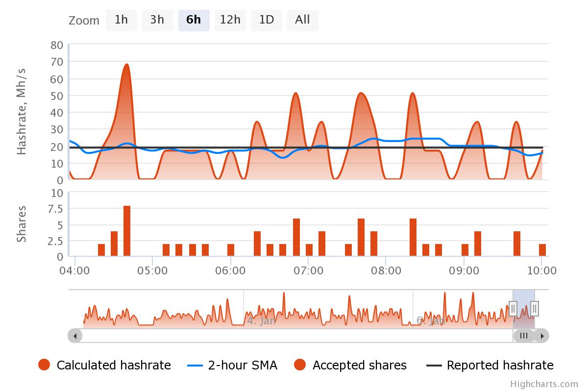Toggle Calculated hashrate series in legend

coord(105,365)
